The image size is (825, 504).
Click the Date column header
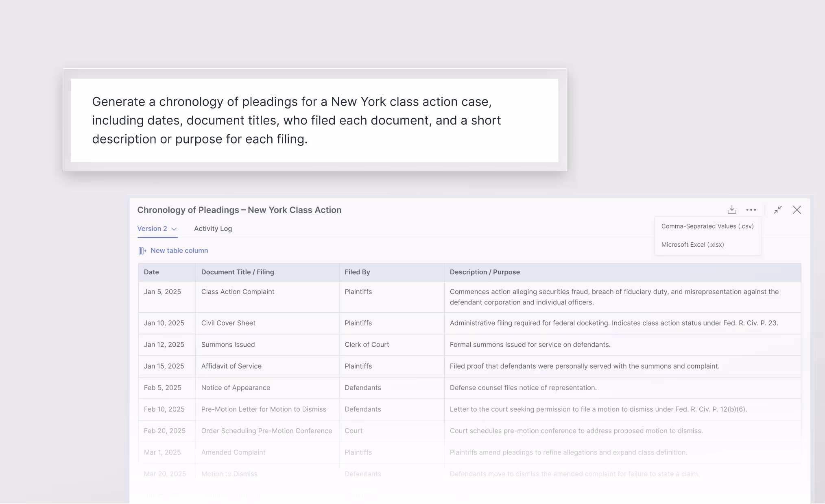pyautogui.click(x=151, y=272)
